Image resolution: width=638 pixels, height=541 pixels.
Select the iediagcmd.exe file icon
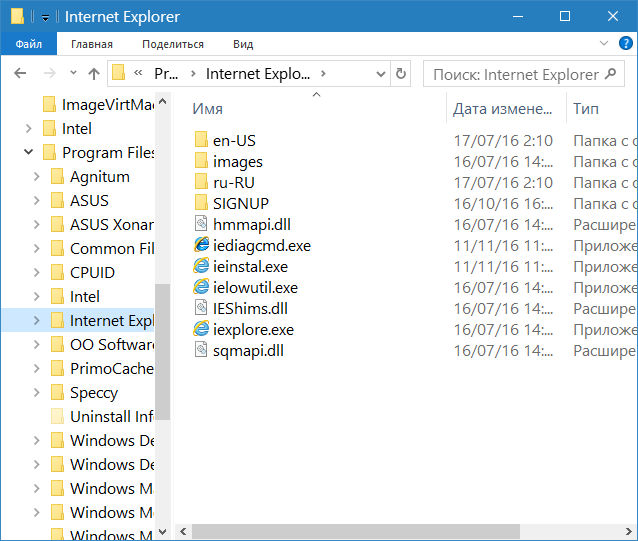[x=201, y=244]
